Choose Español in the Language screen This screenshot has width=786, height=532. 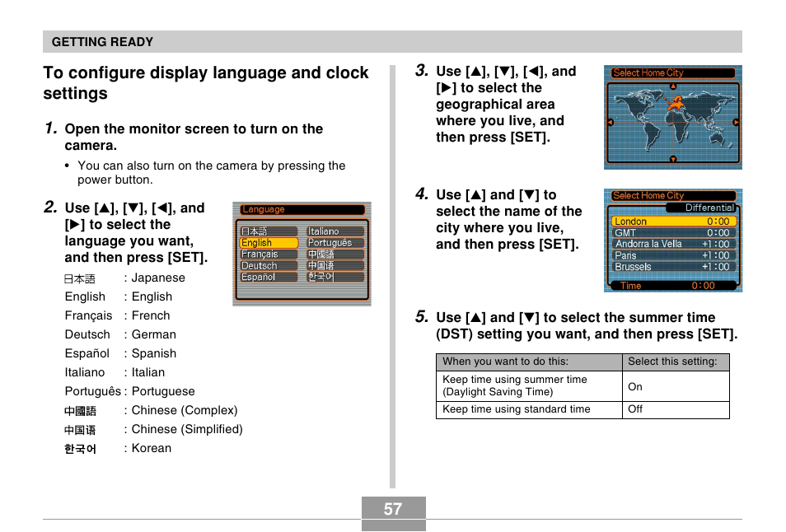pos(269,277)
